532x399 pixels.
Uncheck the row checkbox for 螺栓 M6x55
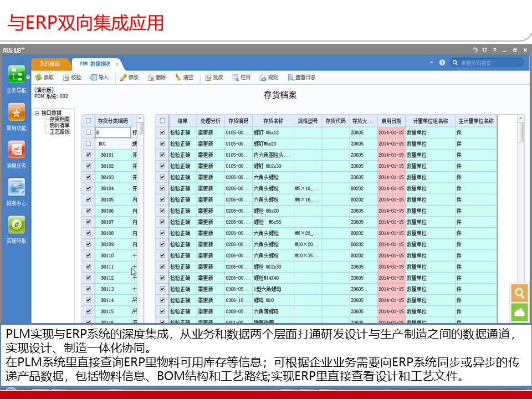click(162, 222)
